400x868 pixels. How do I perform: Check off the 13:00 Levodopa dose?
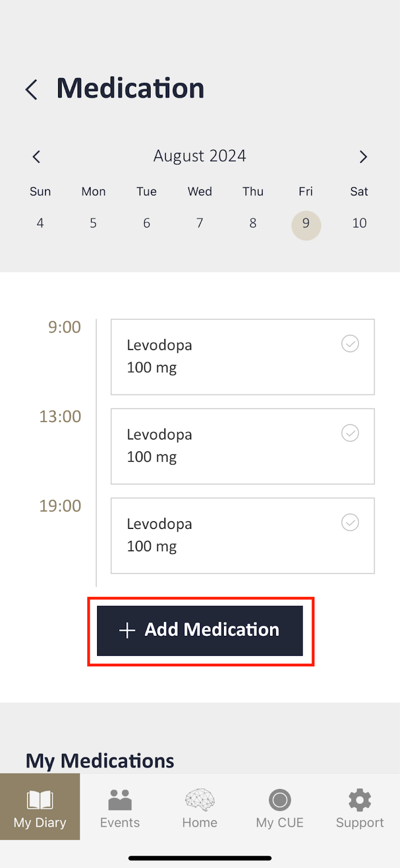tap(350, 433)
